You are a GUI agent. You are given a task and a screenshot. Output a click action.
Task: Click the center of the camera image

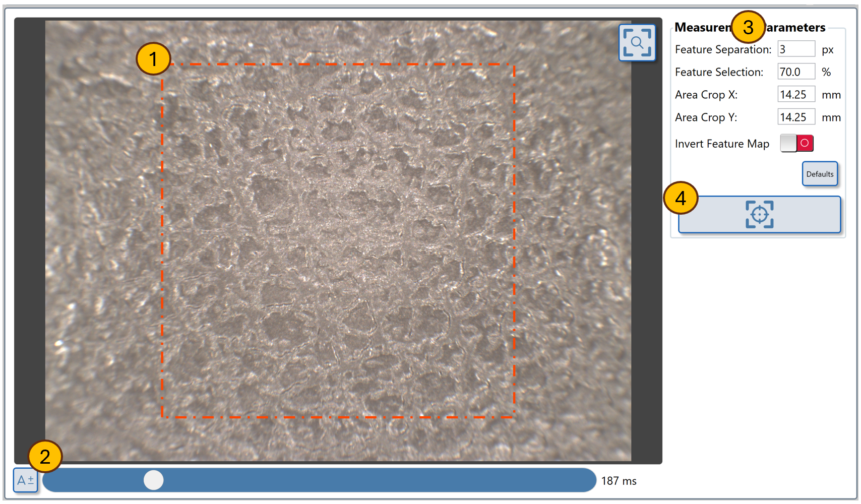338,241
